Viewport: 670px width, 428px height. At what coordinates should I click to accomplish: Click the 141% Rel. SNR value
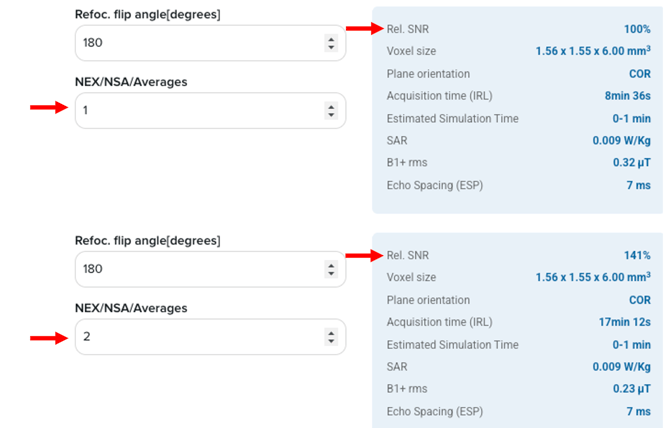(637, 256)
